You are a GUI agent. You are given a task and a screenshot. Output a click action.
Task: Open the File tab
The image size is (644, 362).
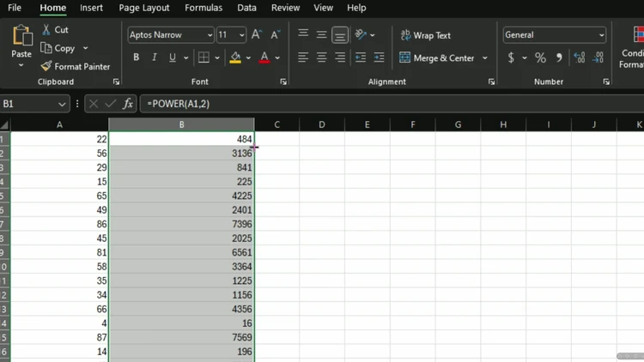click(15, 8)
